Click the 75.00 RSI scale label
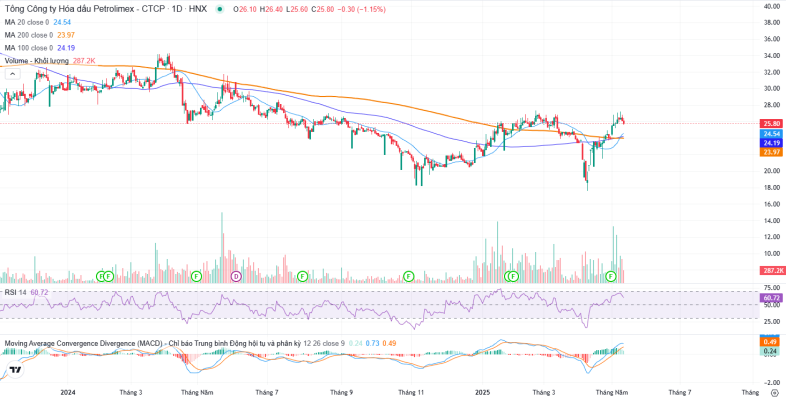 click(772, 288)
